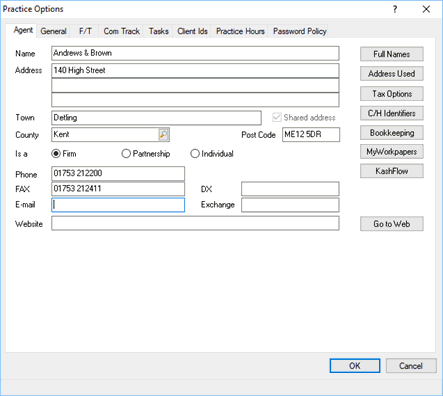Open the Address Used button
443x396 pixels.
click(x=392, y=74)
